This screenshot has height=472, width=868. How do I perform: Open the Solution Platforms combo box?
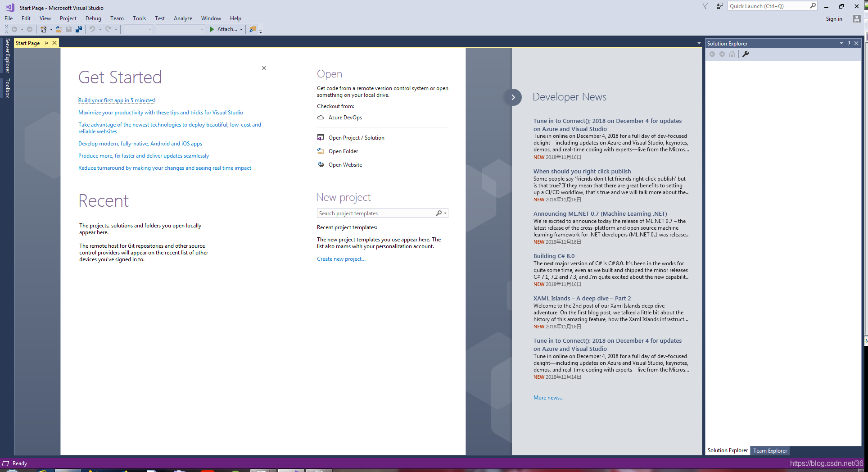point(180,29)
